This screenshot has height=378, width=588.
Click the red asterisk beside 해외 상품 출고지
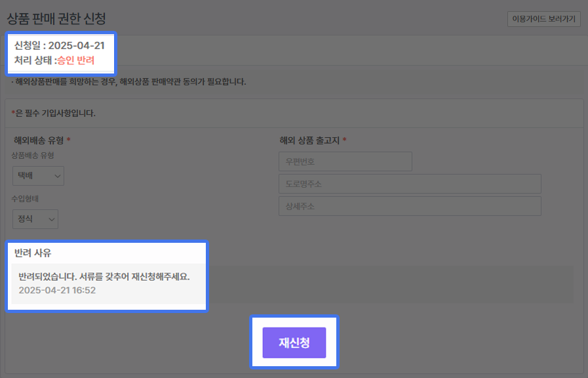(344, 140)
